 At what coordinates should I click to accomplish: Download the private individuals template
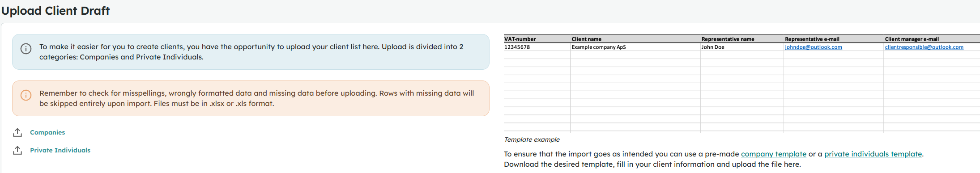(873, 154)
